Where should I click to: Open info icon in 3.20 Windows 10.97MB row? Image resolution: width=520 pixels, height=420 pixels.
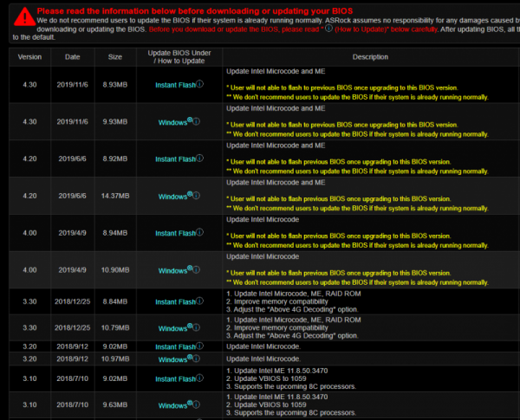(x=197, y=359)
